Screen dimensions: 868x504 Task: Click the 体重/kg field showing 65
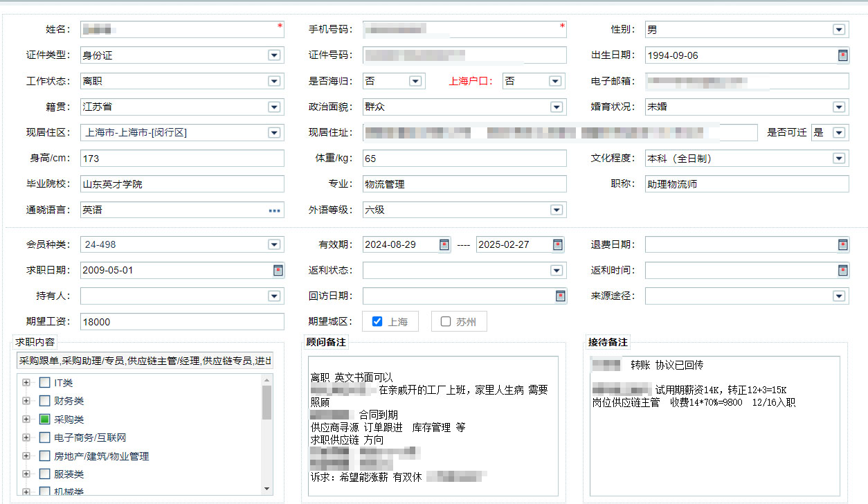[x=464, y=159]
